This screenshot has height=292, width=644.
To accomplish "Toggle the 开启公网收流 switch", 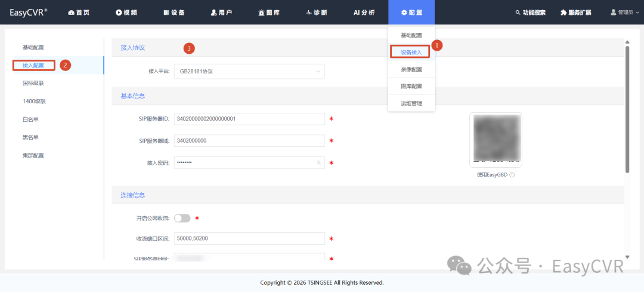I will click(182, 219).
